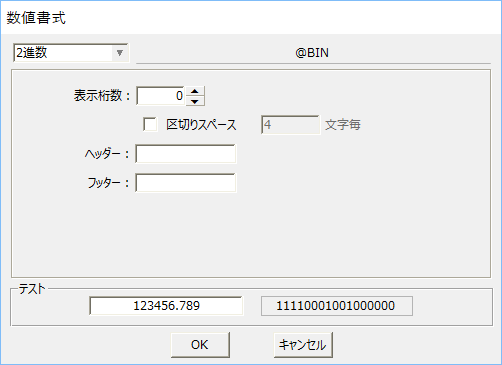Viewport: 502px width, 365px height.
Task: Focus the ヘッダー input field
Action: coord(186,154)
